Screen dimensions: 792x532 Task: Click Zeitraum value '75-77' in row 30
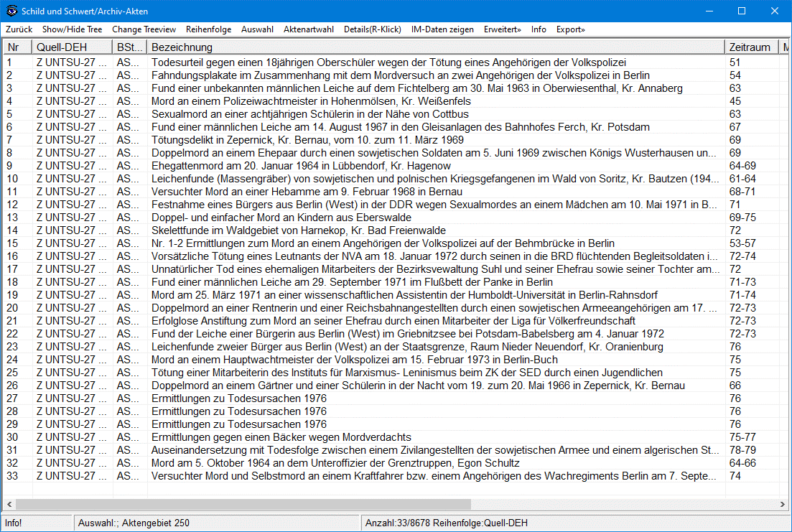(x=742, y=437)
